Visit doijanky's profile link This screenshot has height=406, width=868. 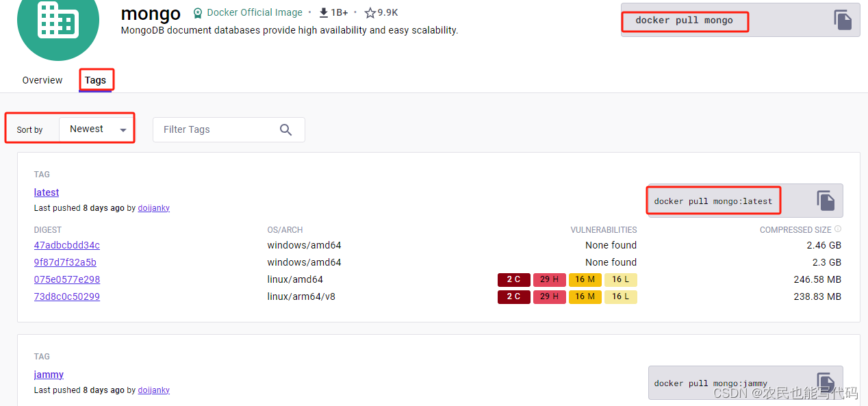tap(153, 207)
